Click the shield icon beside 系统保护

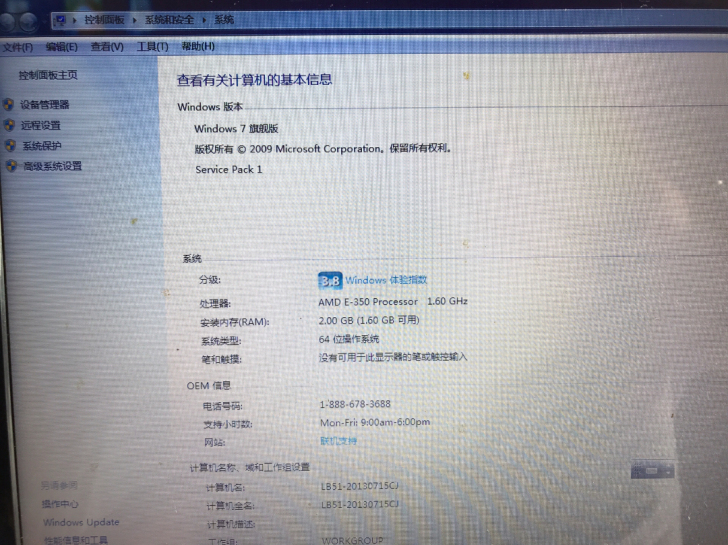tap(11, 146)
